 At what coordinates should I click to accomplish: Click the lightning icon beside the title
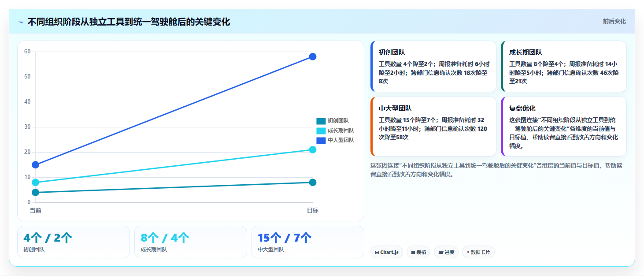21,22
